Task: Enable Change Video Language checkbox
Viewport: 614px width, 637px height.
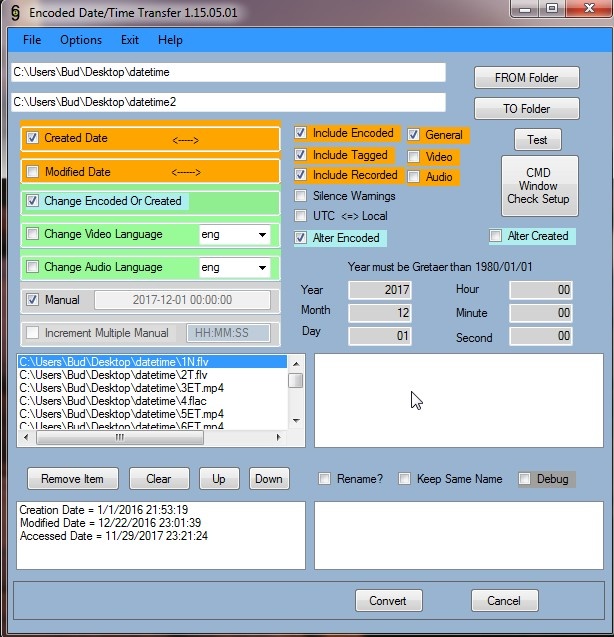Action: (x=33, y=234)
